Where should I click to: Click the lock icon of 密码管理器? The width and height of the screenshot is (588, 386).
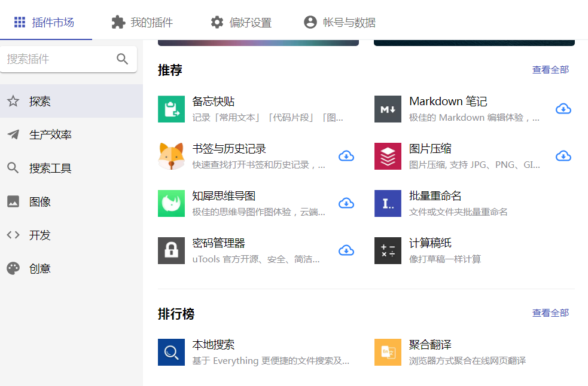click(171, 251)
